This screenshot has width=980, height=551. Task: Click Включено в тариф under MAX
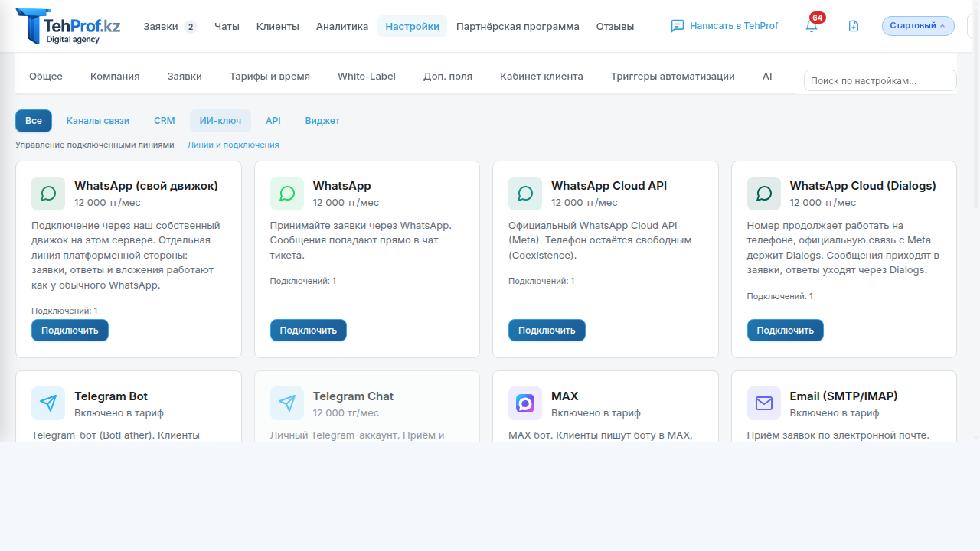(596, 413)
